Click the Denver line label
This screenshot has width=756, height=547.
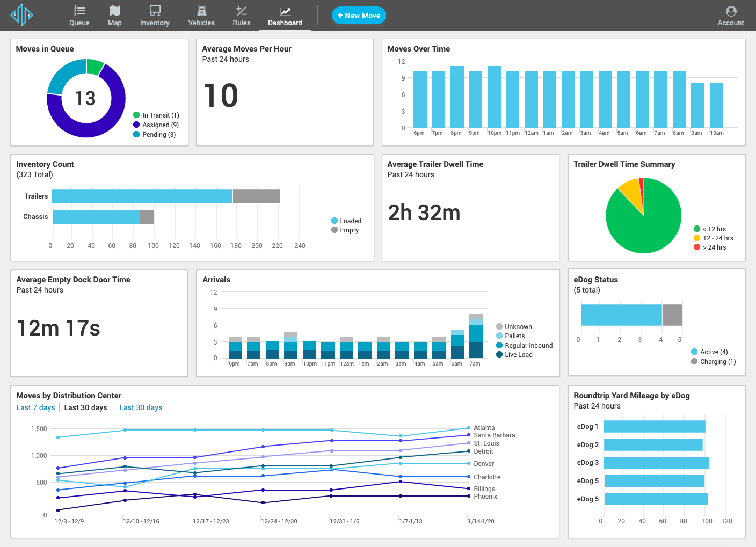click(x=484, y=464)
